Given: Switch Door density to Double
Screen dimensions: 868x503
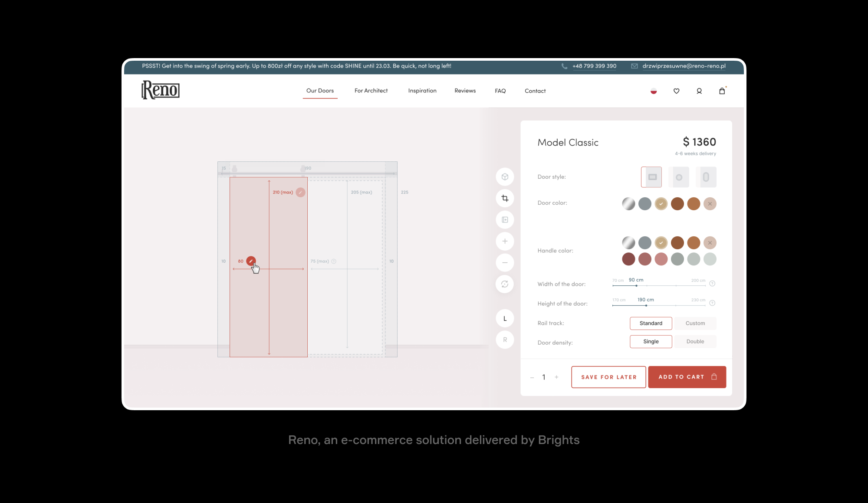Looking at the screenshot, I should pos(695,341).
